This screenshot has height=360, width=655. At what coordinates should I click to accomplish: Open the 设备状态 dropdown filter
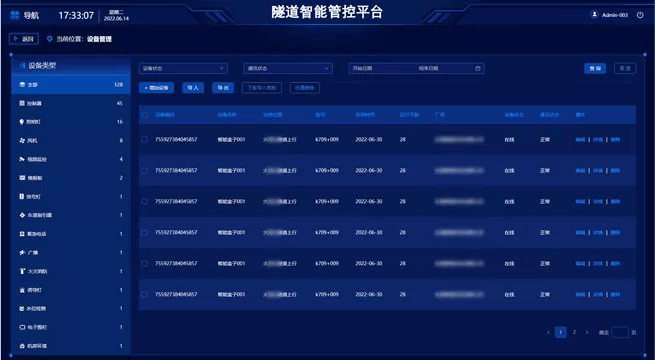183,68
